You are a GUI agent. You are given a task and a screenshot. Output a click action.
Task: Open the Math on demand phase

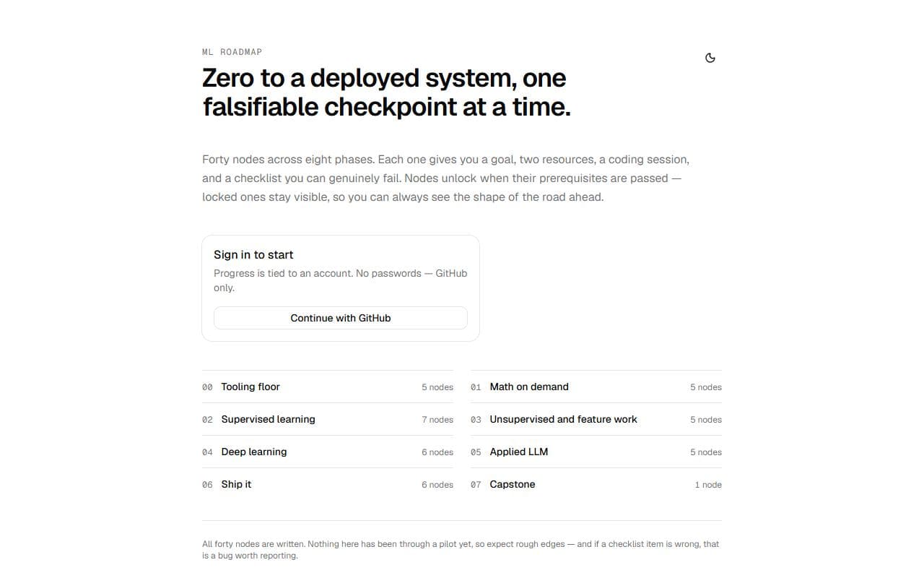click(596, 387)
